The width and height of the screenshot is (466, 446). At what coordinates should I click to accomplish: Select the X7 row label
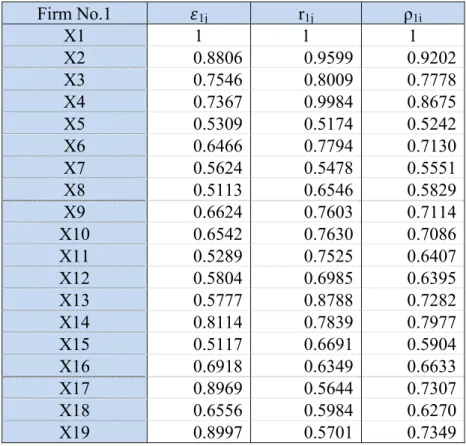pyautogui.click(x=74, y=168)
